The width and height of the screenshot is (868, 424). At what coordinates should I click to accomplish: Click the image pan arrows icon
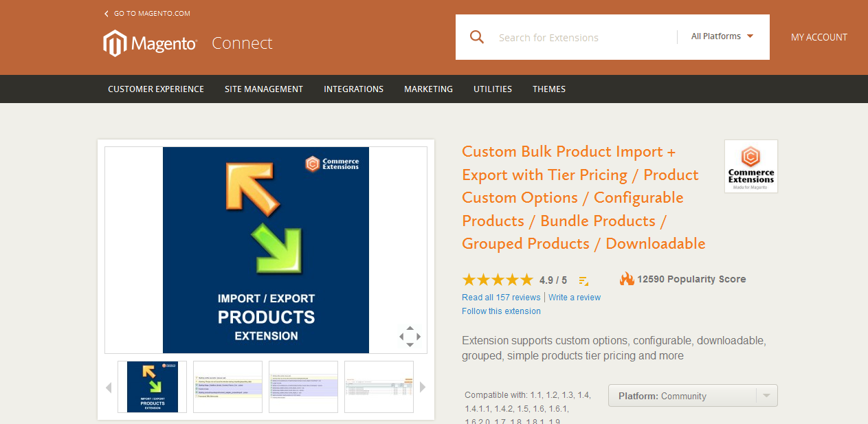(410, 337)
